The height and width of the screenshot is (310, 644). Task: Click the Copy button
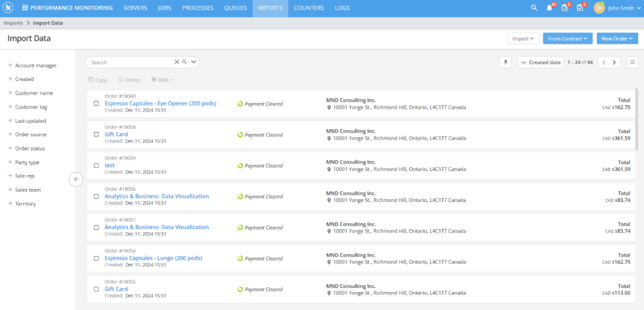pos(98,80)
